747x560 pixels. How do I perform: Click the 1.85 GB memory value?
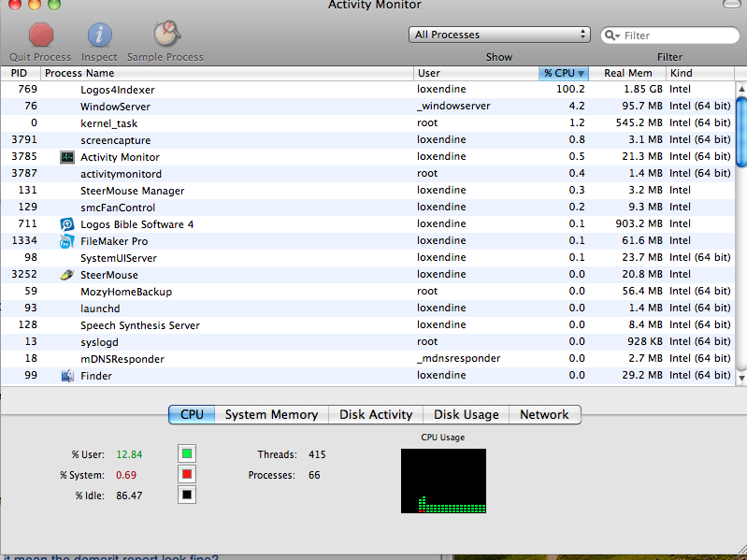click(643, 89)
